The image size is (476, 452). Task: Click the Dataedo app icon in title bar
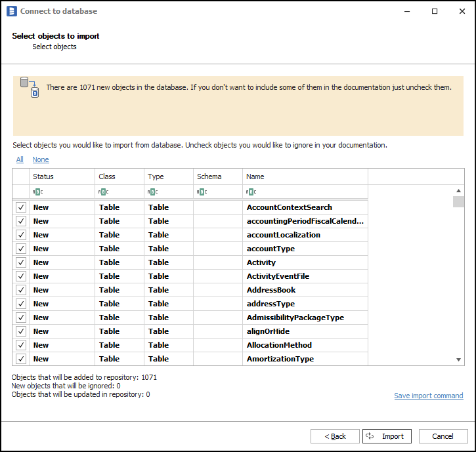pos(11,11)
